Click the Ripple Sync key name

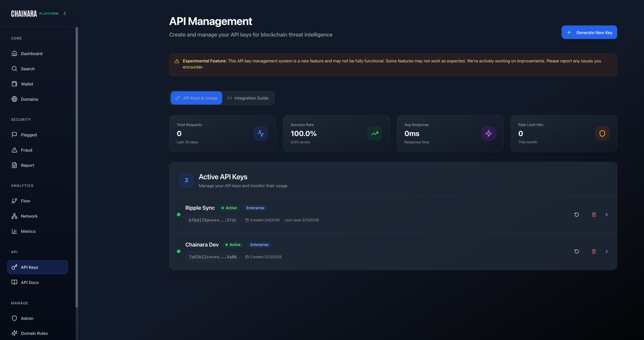pos(200,208)
